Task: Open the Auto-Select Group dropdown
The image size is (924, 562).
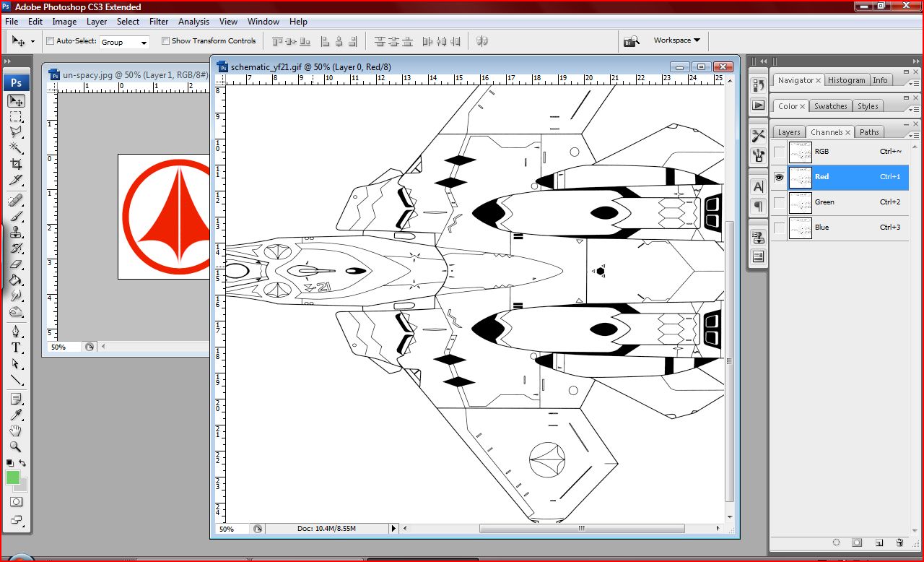Action: coord(124,42)
